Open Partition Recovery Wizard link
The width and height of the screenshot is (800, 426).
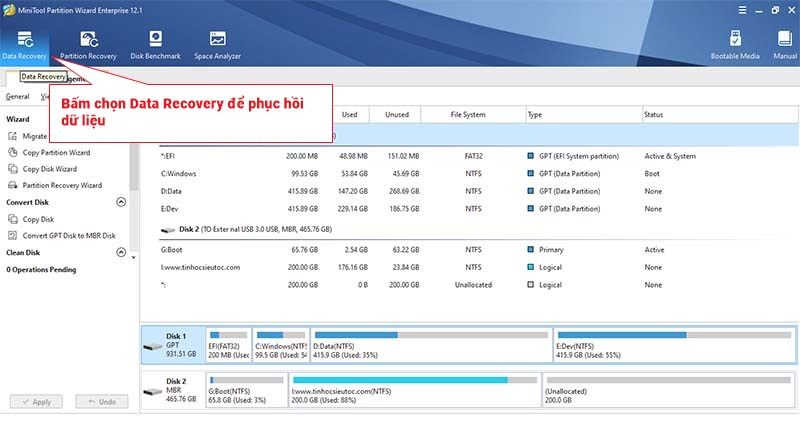coord(62,185)
